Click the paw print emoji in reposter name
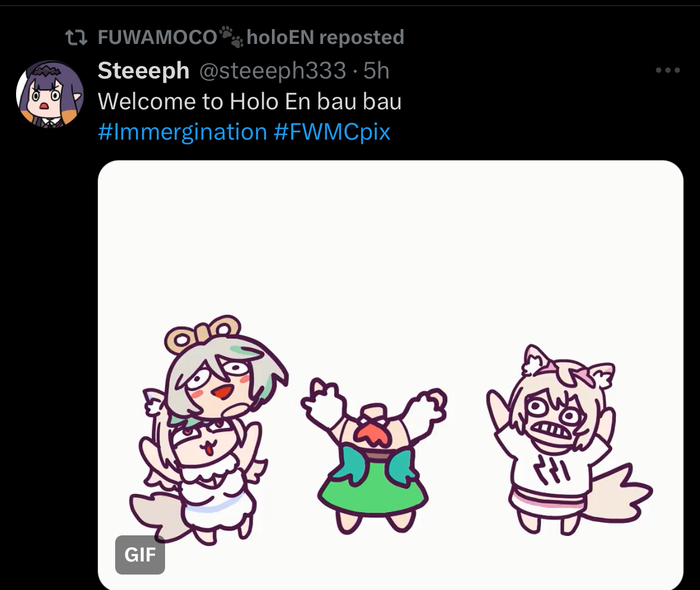This screenshot has width=700, height=590. point(231,36)
